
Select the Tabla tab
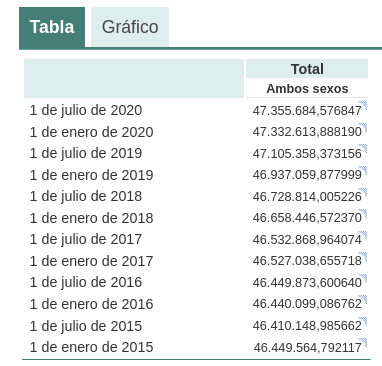[52, 27]
